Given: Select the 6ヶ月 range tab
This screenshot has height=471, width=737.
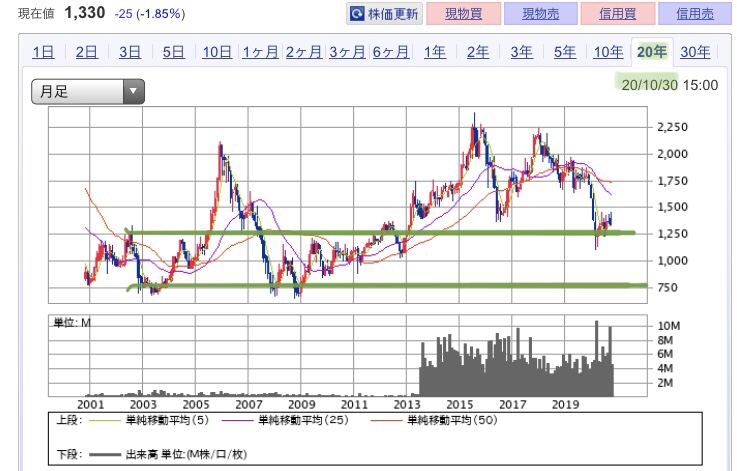Looking at the screenshot, I should [391, 52].
